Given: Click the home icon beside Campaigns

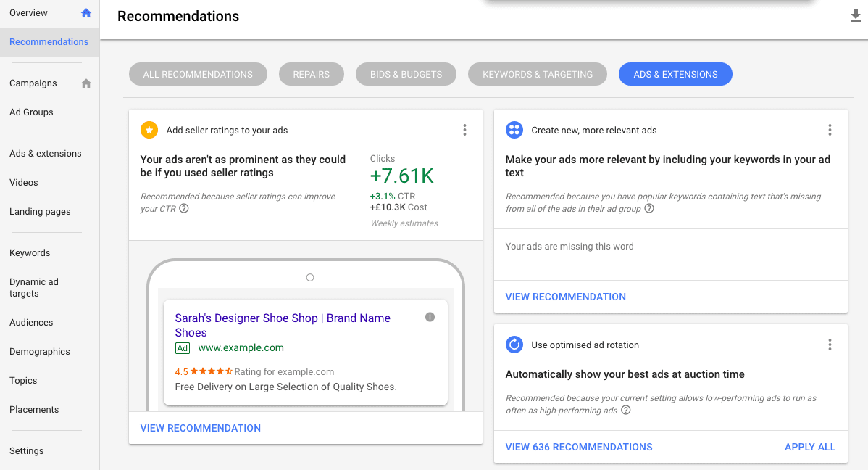Looking at the screenshot, I should coord(85,83).
